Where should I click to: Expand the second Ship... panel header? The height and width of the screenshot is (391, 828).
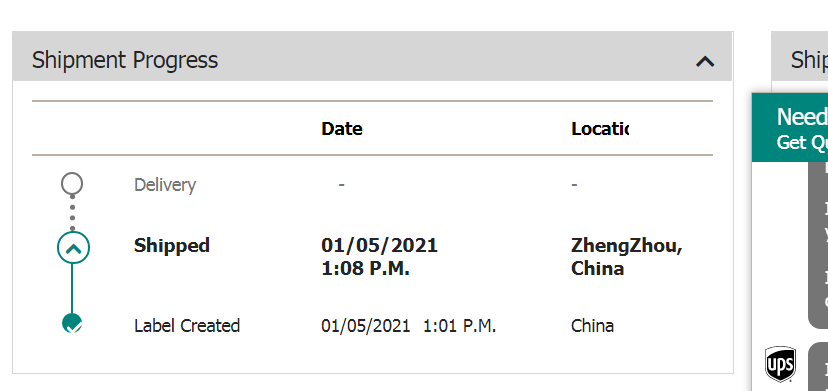pos(799,56)
